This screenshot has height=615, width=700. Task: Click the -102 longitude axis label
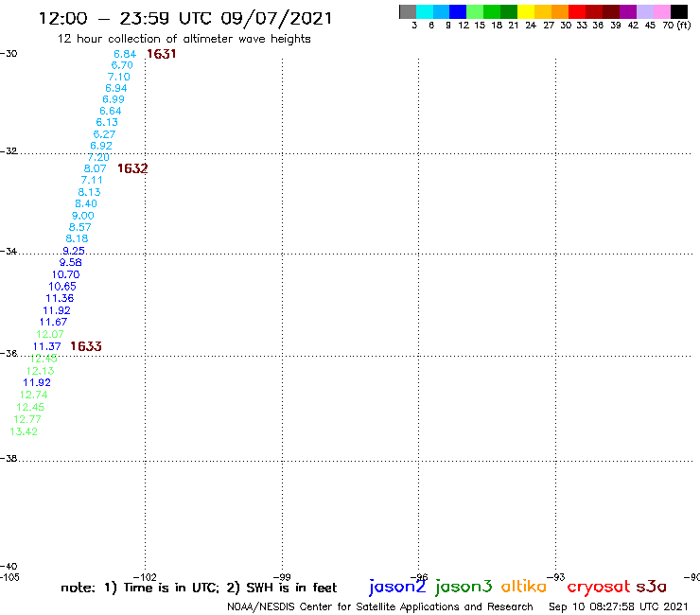145,577
